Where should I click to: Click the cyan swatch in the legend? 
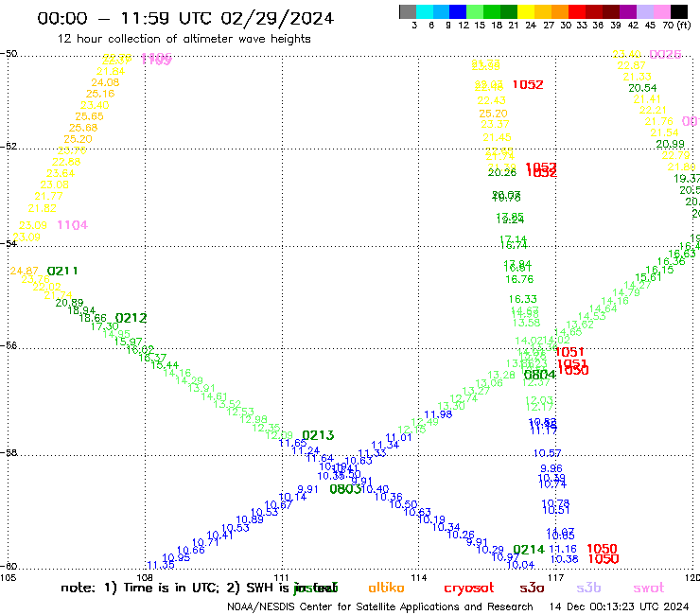click(x=425, y=11)
